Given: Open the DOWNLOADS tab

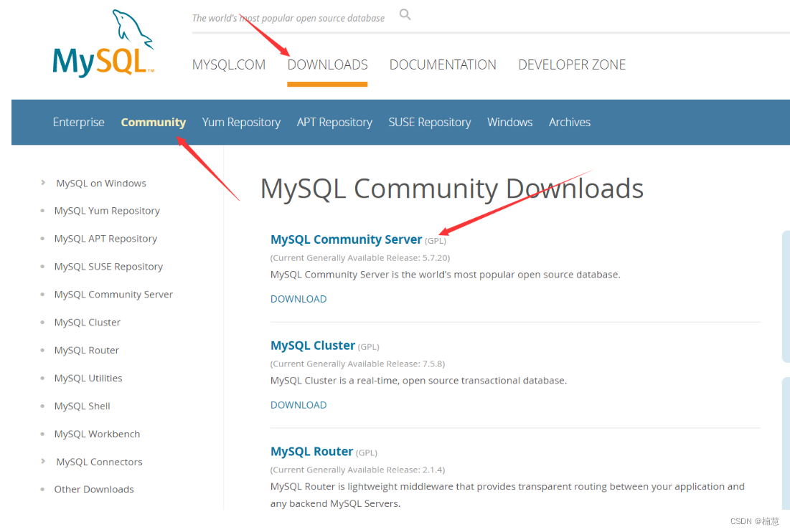Looking at the screenshot, I should tap(327, 65).
